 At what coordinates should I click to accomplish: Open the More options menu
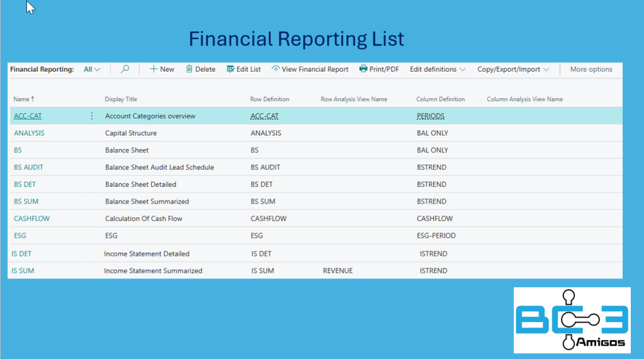pyautogui.click(x=591, y=69)
